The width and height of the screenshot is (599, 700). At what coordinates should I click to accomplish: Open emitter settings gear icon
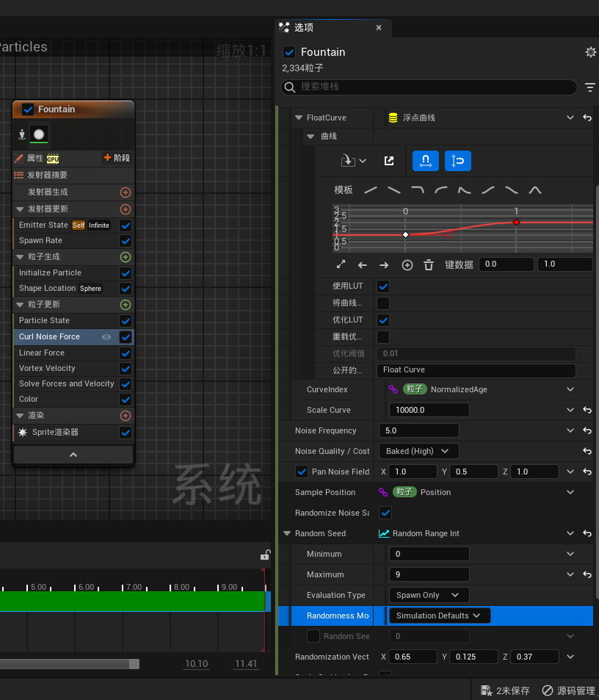point(590,52)
